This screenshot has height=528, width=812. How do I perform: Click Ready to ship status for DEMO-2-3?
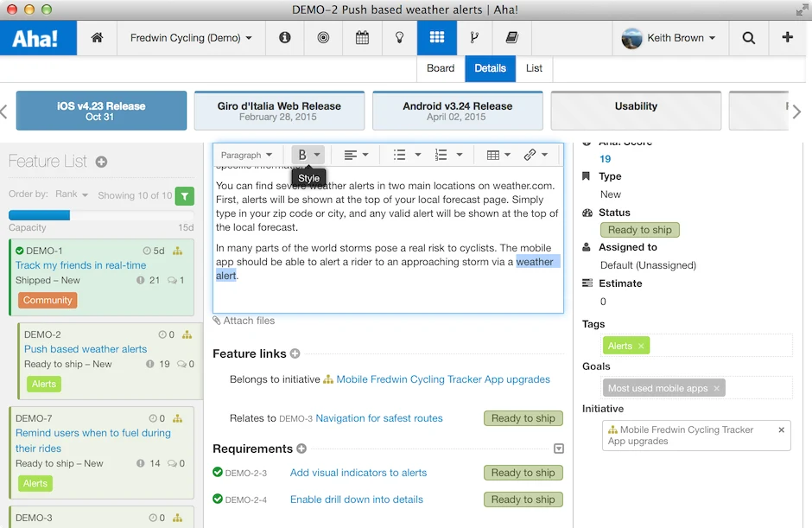click(523, 473)
